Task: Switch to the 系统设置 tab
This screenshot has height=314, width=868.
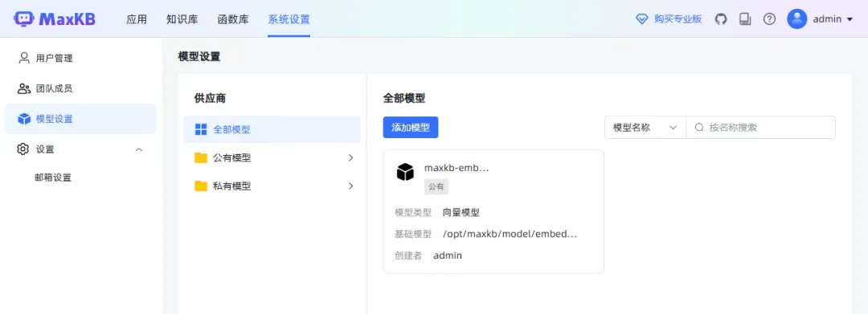Action: click(x=289, y=19)
